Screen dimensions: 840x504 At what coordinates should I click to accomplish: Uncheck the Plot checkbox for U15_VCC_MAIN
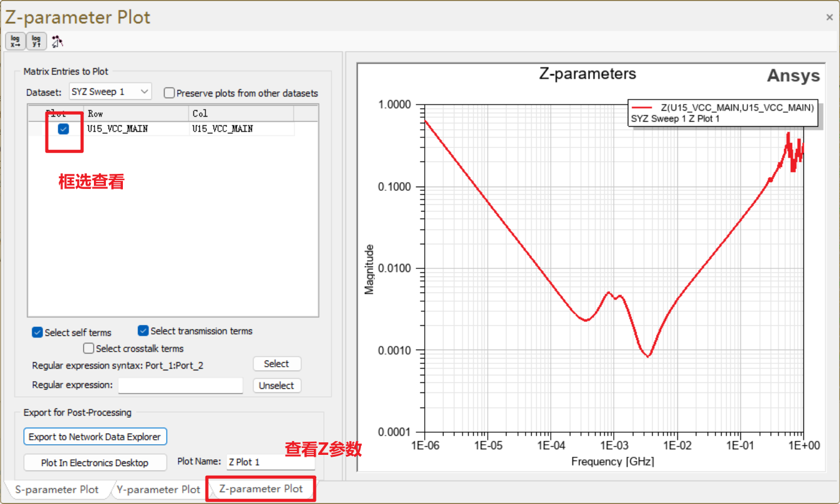coord(64,129)
